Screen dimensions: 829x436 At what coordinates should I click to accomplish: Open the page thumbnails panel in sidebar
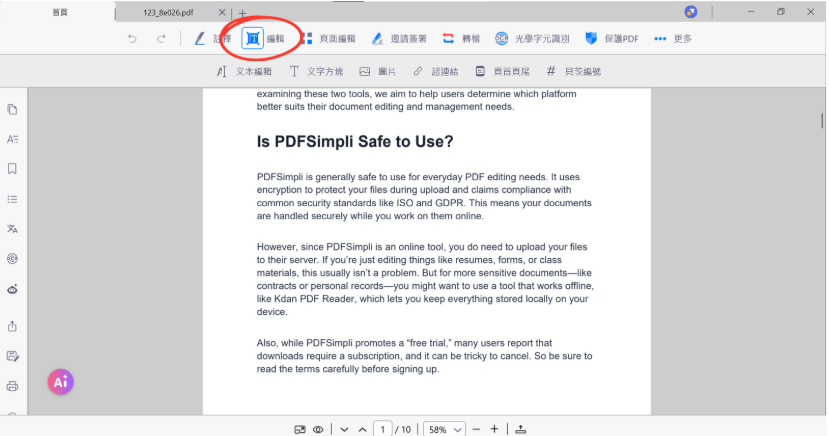click(x=13, y=109)
